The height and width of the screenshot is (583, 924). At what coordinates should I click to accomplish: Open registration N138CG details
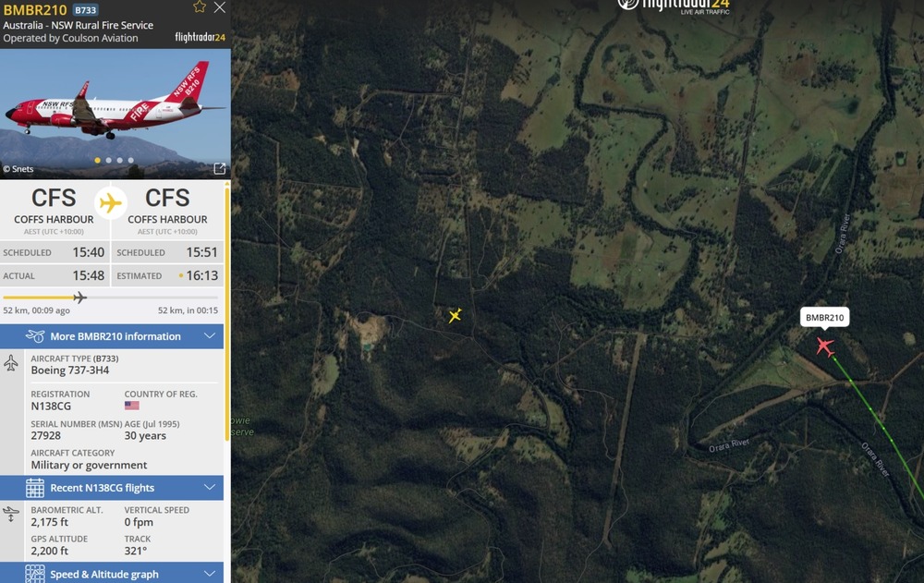(x=51, y=407)
